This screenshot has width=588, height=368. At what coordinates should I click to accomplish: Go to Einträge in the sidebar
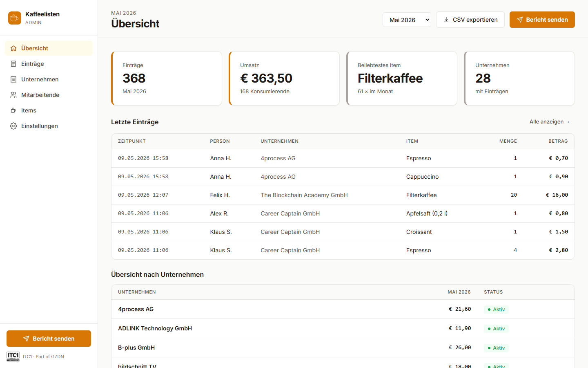[x=49, y=64]
